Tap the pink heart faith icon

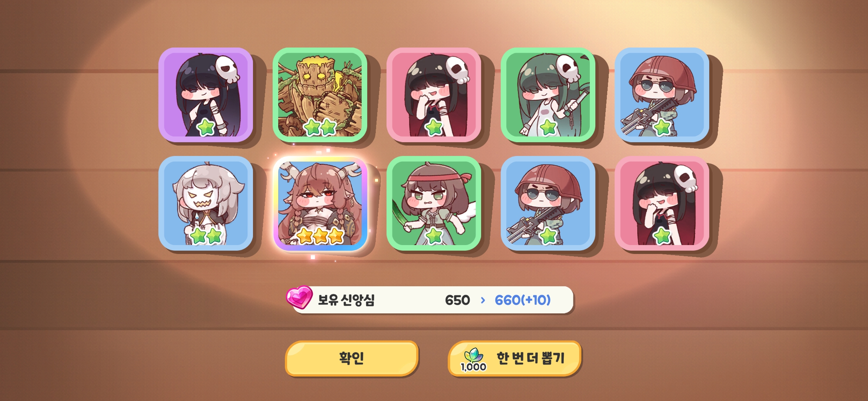click(x=299, y=297)
